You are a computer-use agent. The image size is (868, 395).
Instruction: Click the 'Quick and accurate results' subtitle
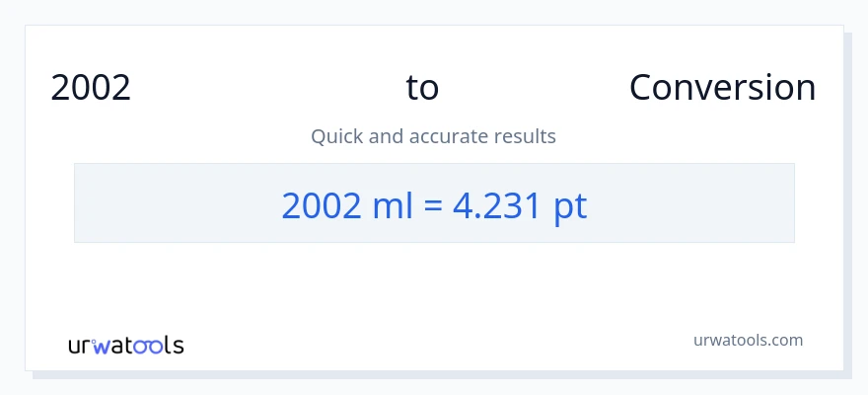433,136
